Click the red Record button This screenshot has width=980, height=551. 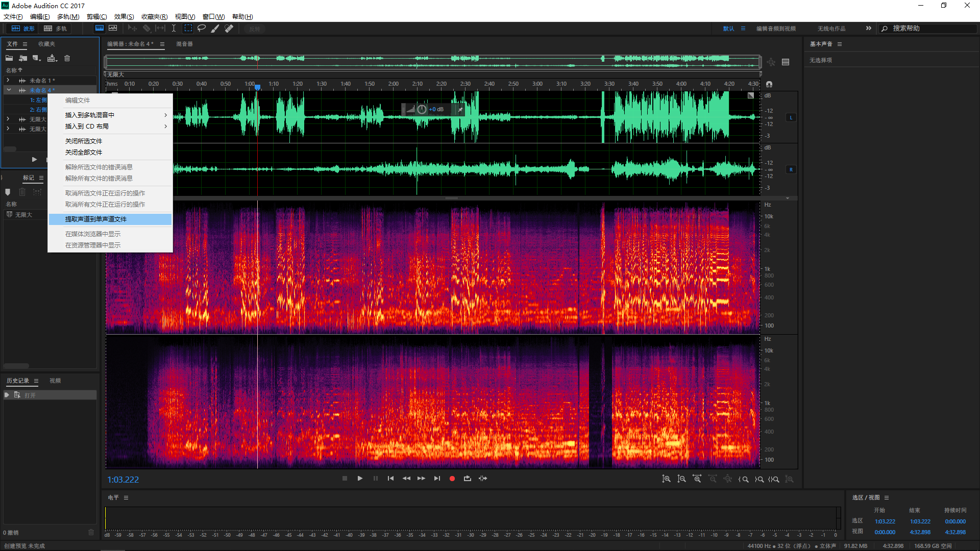coord(452,479)
